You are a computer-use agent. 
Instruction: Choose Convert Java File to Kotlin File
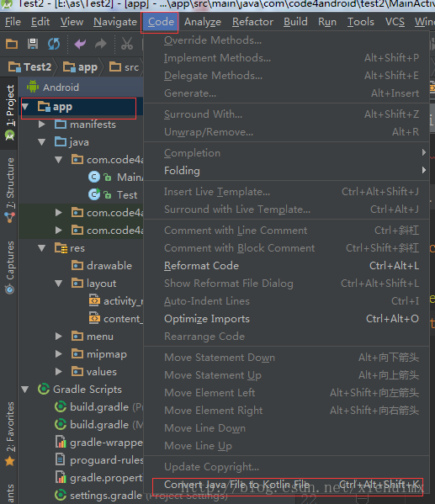pos(286,485)
